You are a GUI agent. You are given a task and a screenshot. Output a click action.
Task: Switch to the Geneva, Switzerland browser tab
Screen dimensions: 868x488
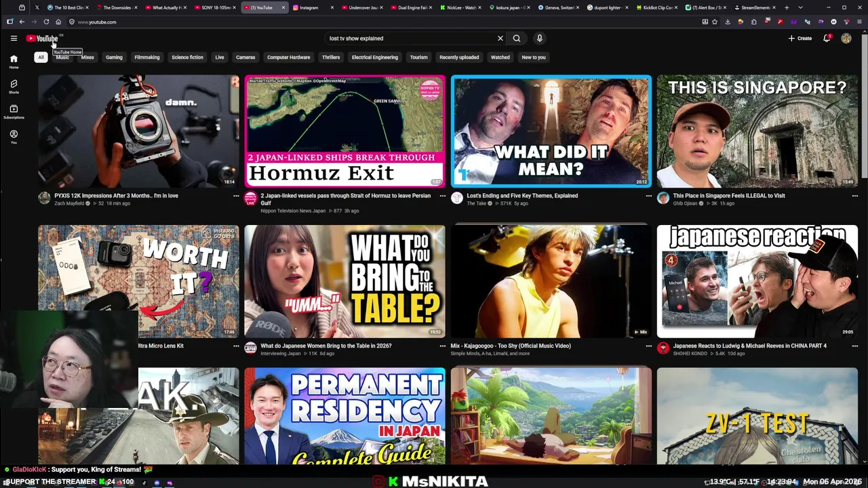558,7
